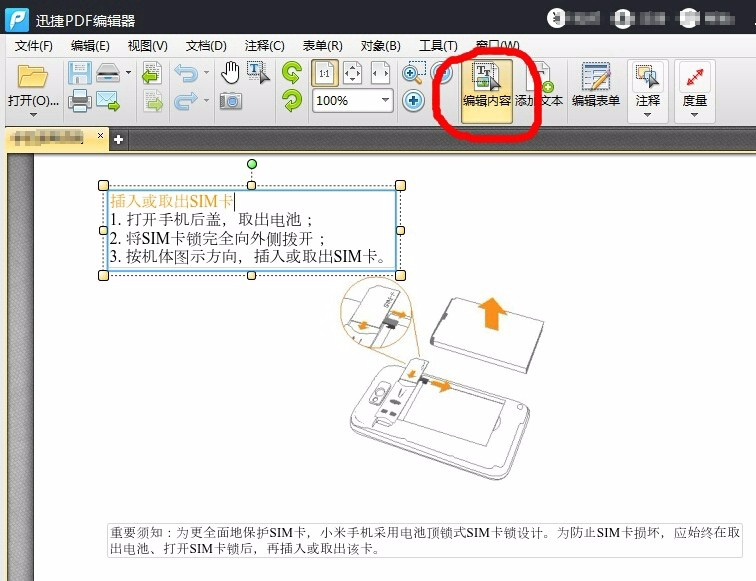Open the 编辑(E) menu
756x581 pixels.
[x=90, y=46]
